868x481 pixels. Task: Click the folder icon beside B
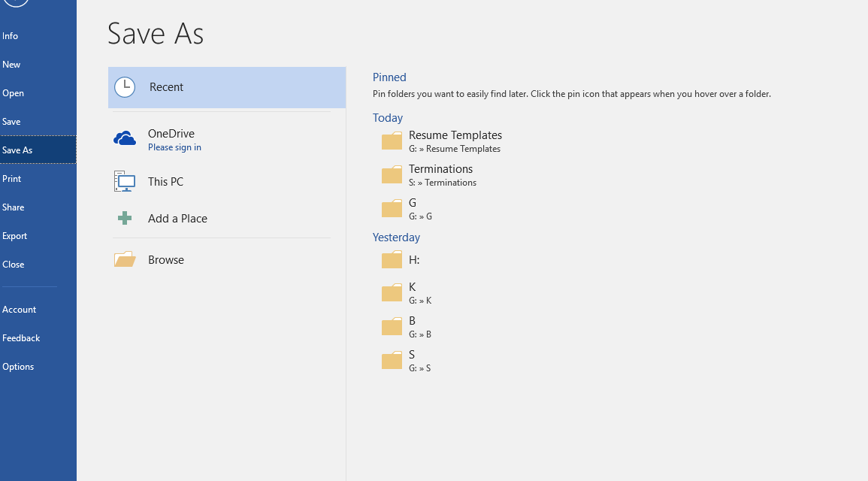tap(392, 326)
